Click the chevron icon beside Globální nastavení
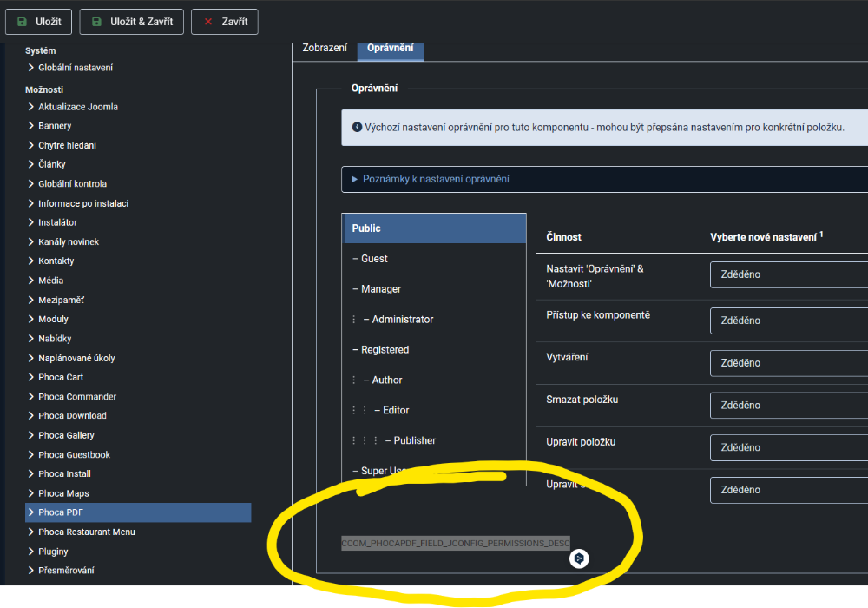 coord(31,68)
